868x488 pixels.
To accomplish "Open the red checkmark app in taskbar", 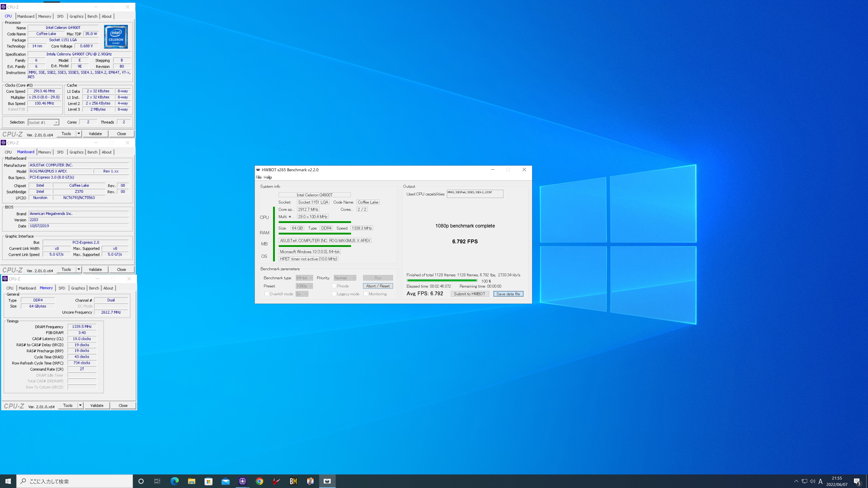I will 276,481.
